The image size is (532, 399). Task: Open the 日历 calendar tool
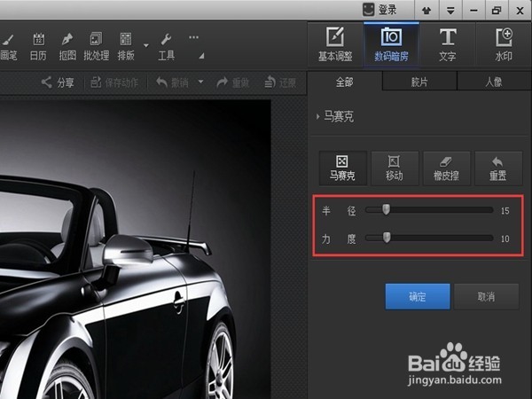point(38,47)
